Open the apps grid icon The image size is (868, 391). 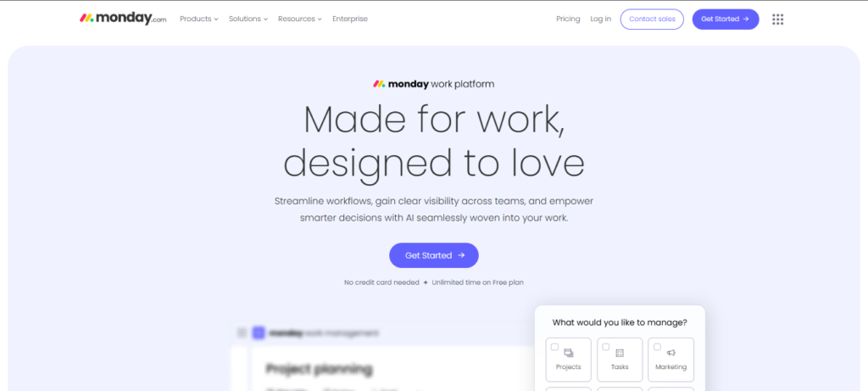click(x=777, y=20)
